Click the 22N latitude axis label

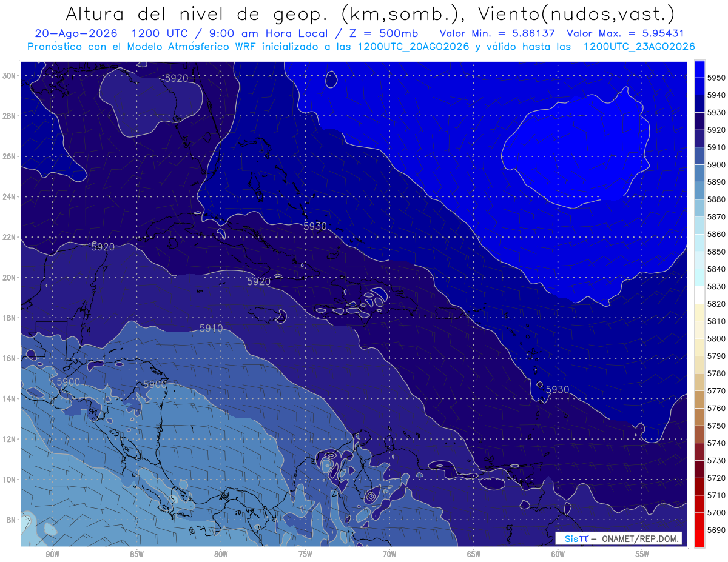pyautogui.click(x=9, y=237)
